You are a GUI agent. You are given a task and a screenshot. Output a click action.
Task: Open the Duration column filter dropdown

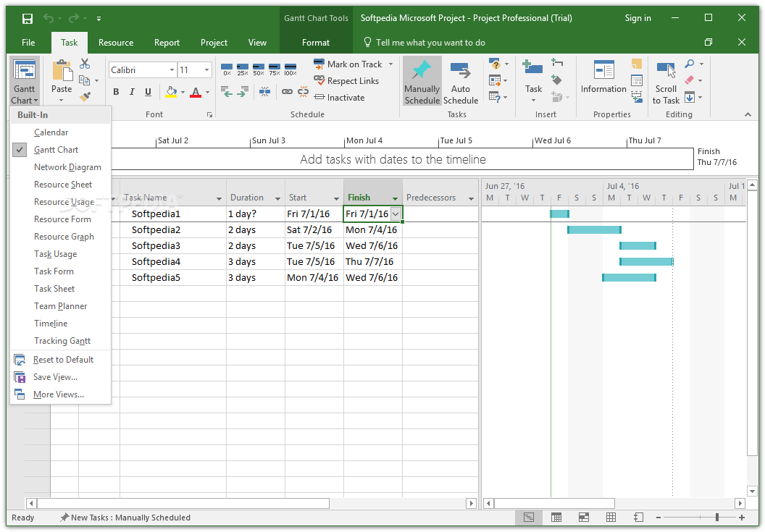click(277, 198)
